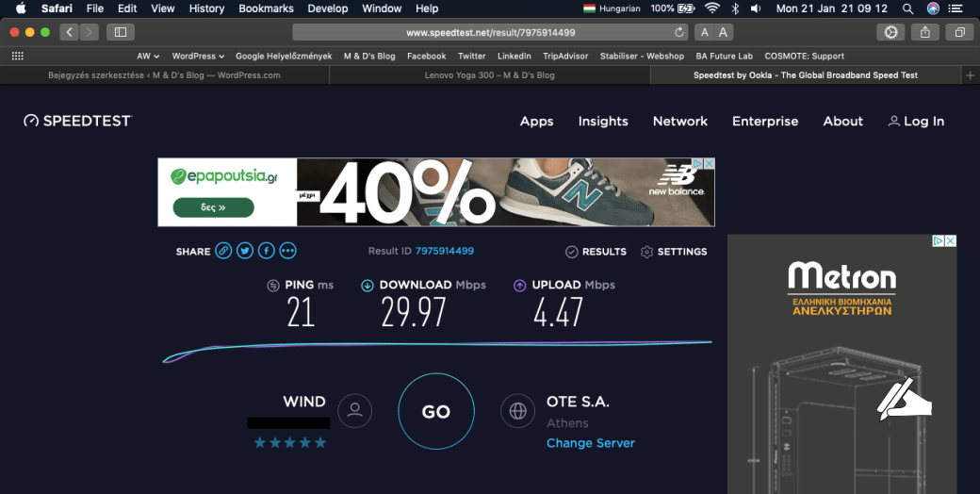The image size is (980, 494).
Task: Click the address bar URL
Action: [491, 32]
